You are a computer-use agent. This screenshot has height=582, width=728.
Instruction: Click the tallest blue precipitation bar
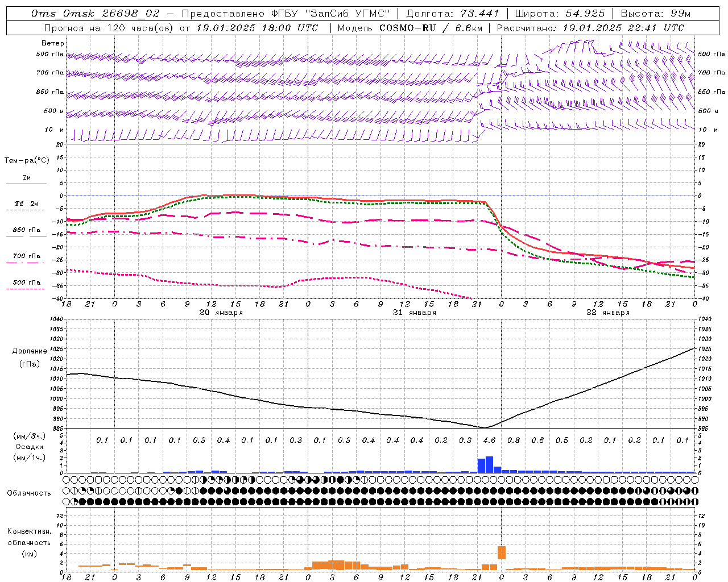coord(489,464)
